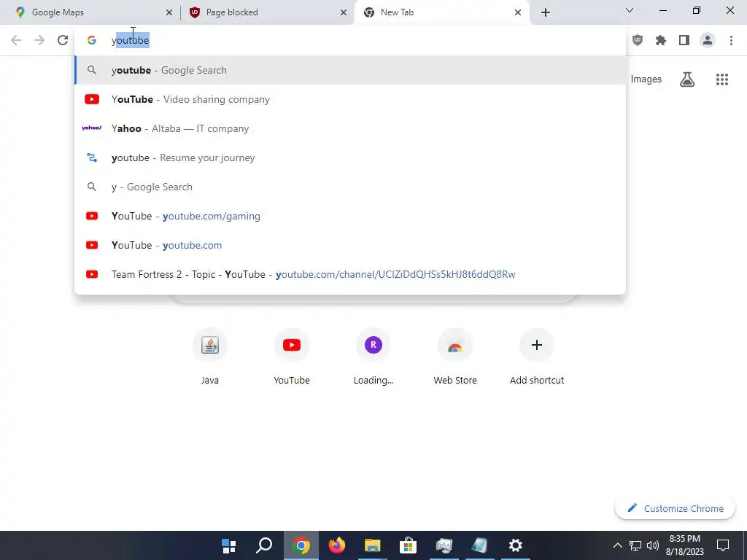The height and width of the screenshot is (560, 747).
Task: Choose youtube.com/gaming suggestion
Action: 350,216
